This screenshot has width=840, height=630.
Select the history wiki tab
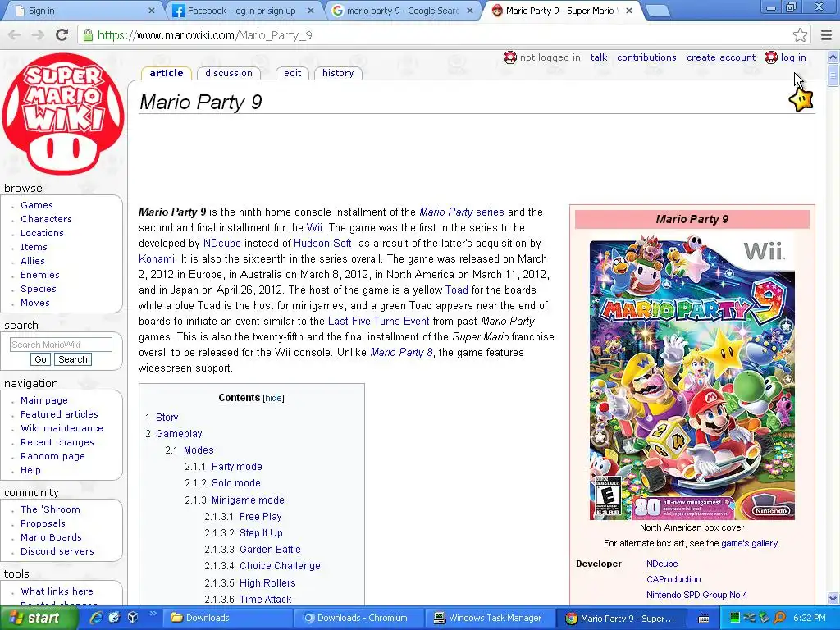[x=338, y=73]
